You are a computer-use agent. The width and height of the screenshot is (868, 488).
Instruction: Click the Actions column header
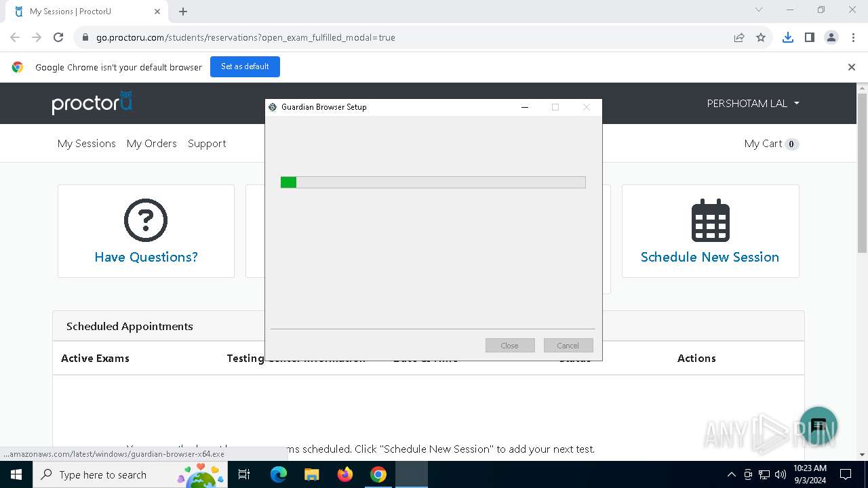(x=696, y=359)
